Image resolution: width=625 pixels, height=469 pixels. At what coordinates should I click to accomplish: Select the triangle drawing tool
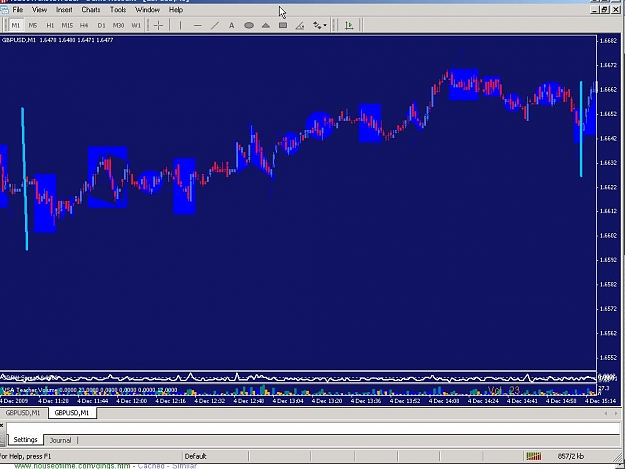266,26
